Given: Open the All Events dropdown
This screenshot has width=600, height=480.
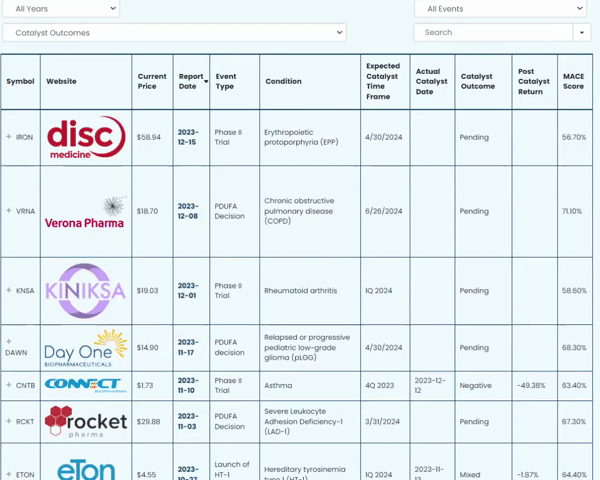Looking at the screenshot, I should coord(500,8).
